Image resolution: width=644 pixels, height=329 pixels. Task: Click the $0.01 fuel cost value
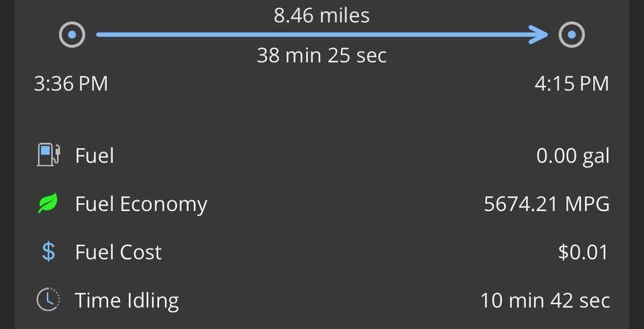pos(583,253)
